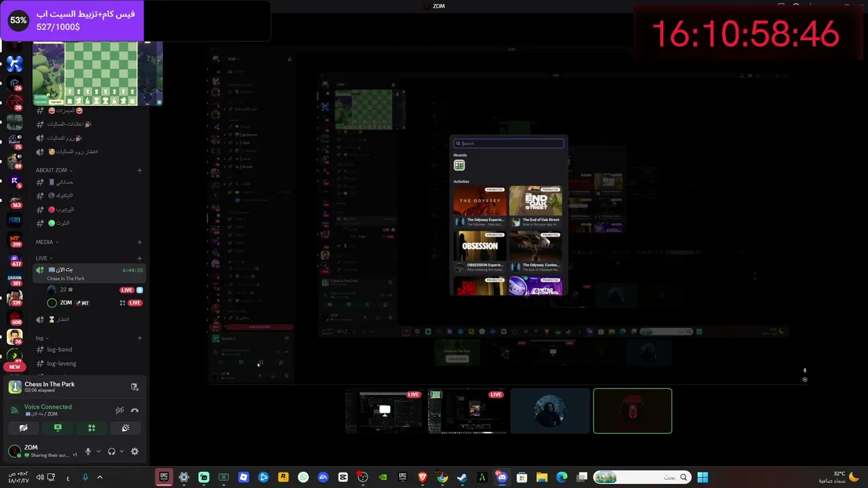Open Brave browser from the taskbar
Screen dimensions: 868x488
point(422,477)
